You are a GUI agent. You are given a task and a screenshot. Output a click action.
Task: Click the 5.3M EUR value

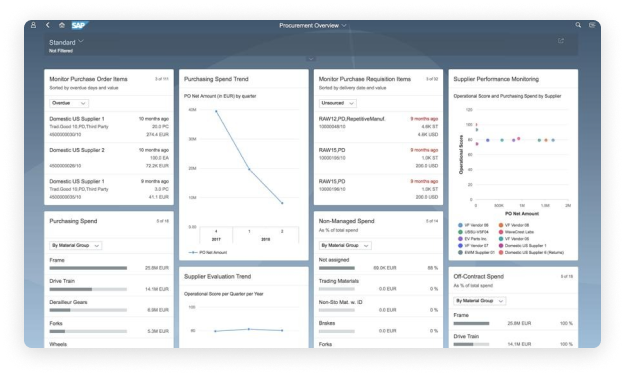click(x=158, y=331)
